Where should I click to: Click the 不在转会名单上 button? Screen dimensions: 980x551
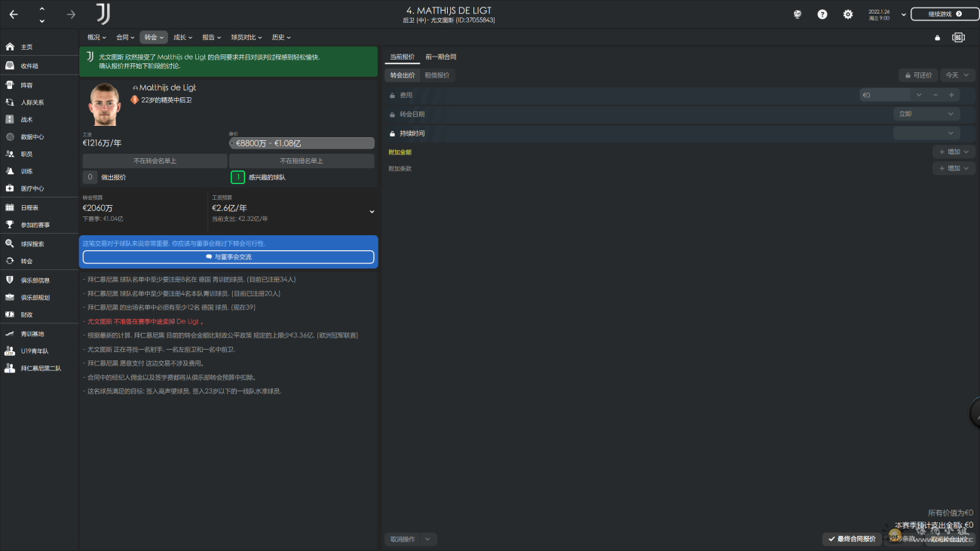click(155, 161)
